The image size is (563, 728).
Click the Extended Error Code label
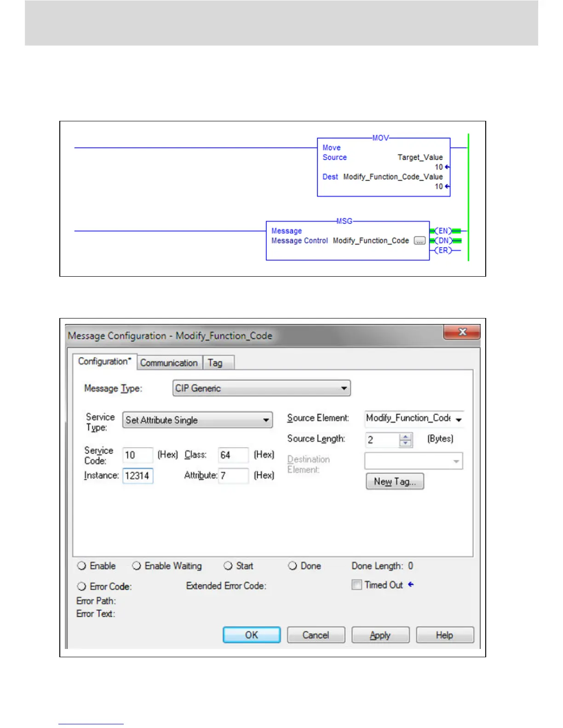click(x=226, y=586)
